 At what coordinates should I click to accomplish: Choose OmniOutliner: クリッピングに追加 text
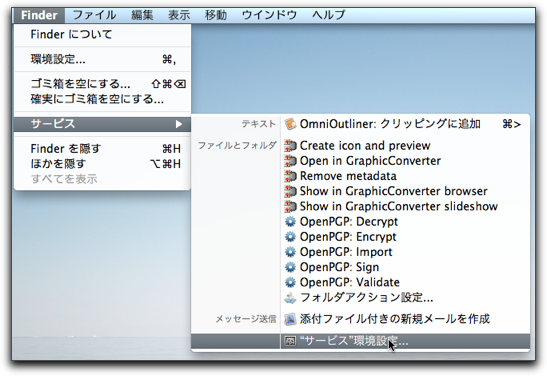pyautogui.click(x=390, y=124)
